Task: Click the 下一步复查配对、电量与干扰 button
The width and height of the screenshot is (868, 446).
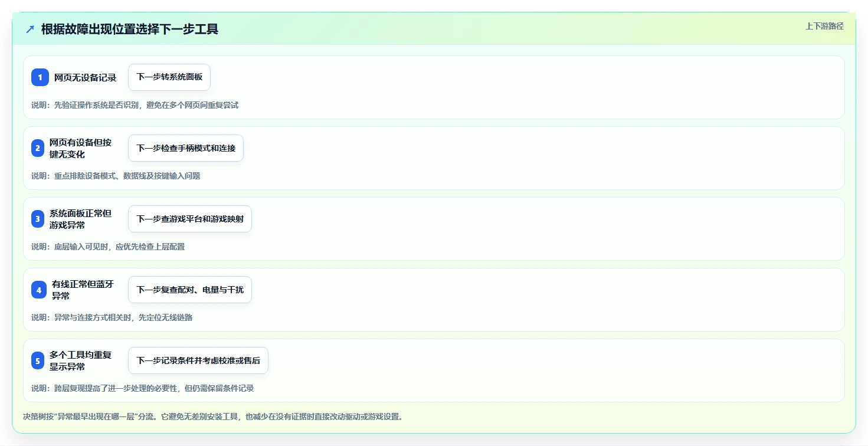Action: 190,290
